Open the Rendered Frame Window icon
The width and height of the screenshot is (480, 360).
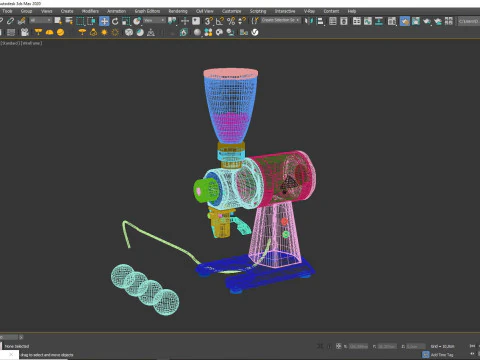point(416,21)
